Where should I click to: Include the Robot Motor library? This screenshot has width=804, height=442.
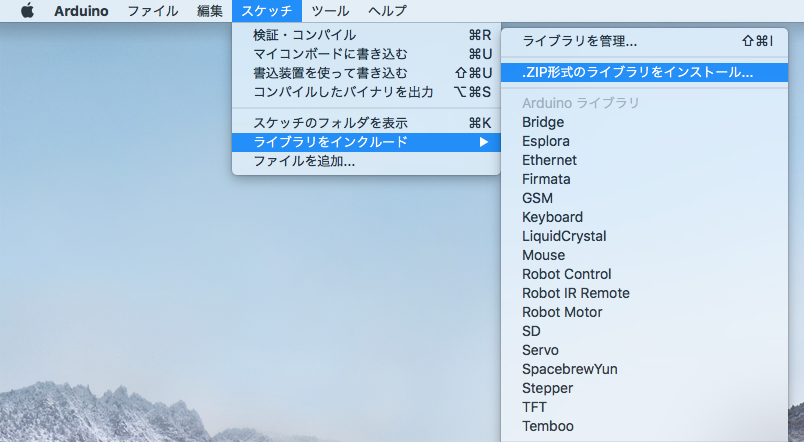pyautogui.click(x=645, y=312)
